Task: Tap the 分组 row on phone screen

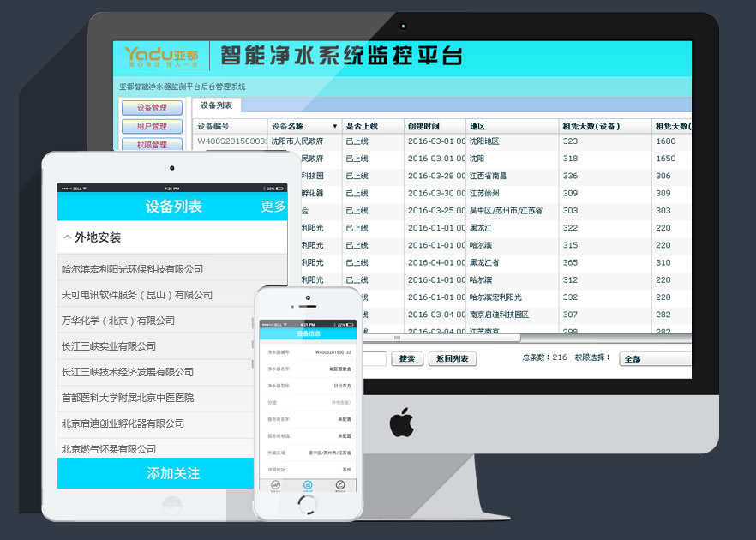Action: point(308,401)
